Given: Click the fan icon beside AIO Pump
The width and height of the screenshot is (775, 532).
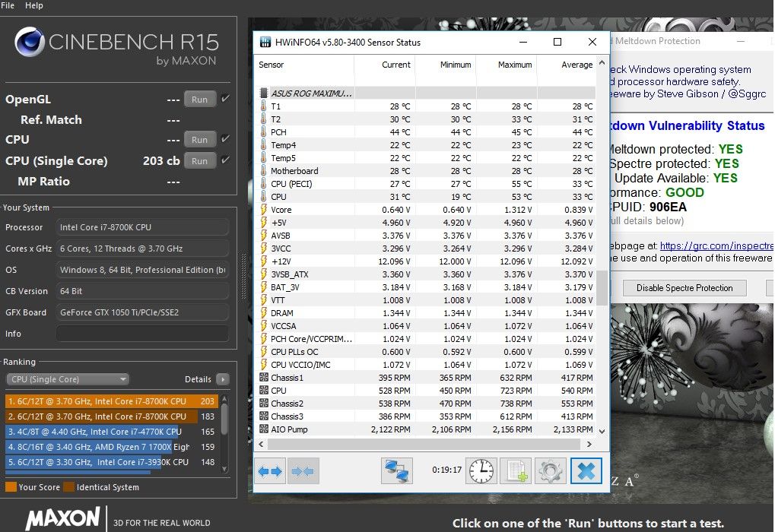Looking at the screenshot, I should pyautogui.click(x=264, y=429).
